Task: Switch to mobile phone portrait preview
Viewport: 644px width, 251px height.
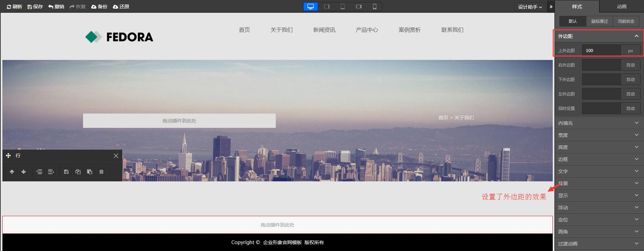Action: point(374,7)
